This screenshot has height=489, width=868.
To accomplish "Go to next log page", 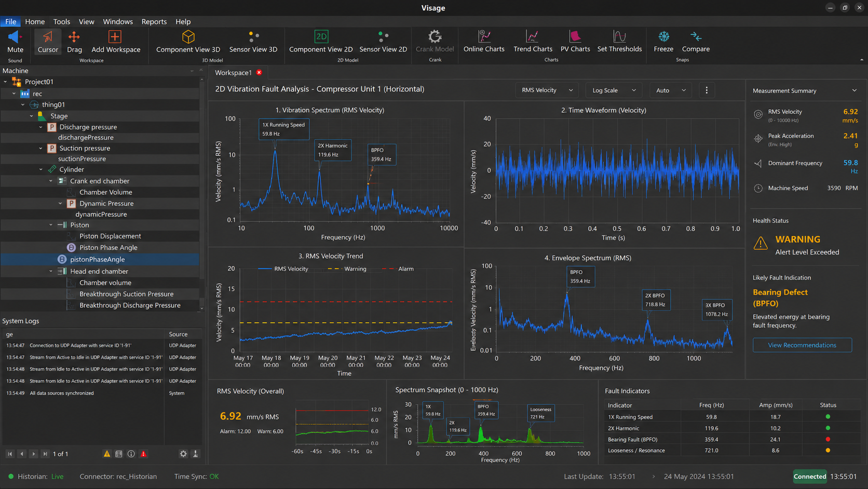I will click(34, 454).
